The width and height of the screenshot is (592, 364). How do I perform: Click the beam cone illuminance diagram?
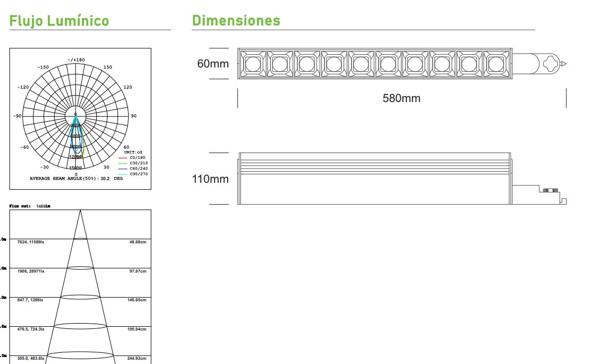coord(80,286)
